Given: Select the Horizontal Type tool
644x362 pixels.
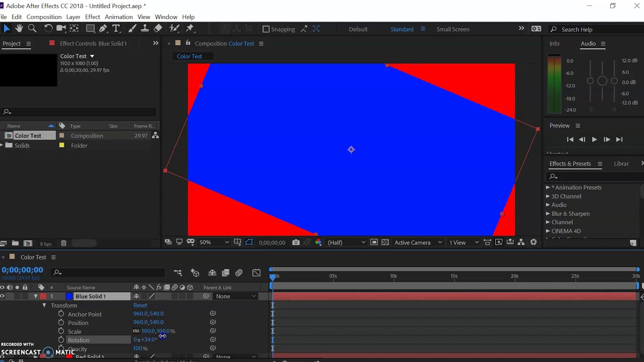Looking at the screenshot, I should click(x=116, y=29).
